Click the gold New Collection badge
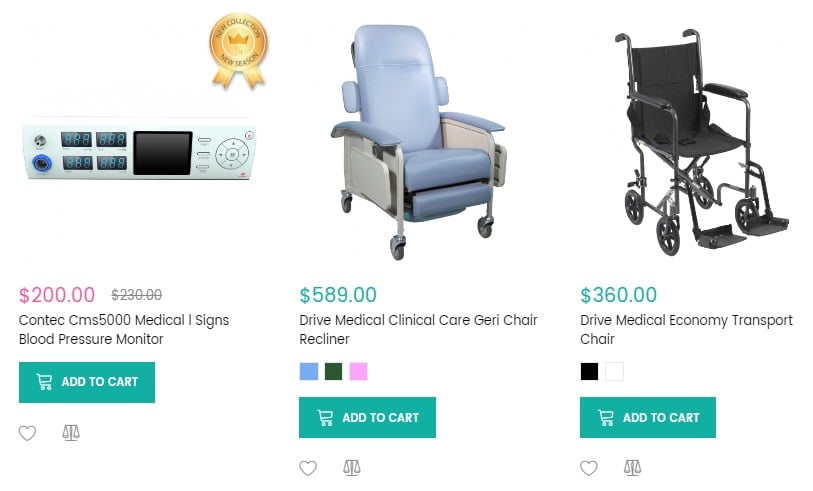This screenshot has height=491, width=813. pos(239,51)
